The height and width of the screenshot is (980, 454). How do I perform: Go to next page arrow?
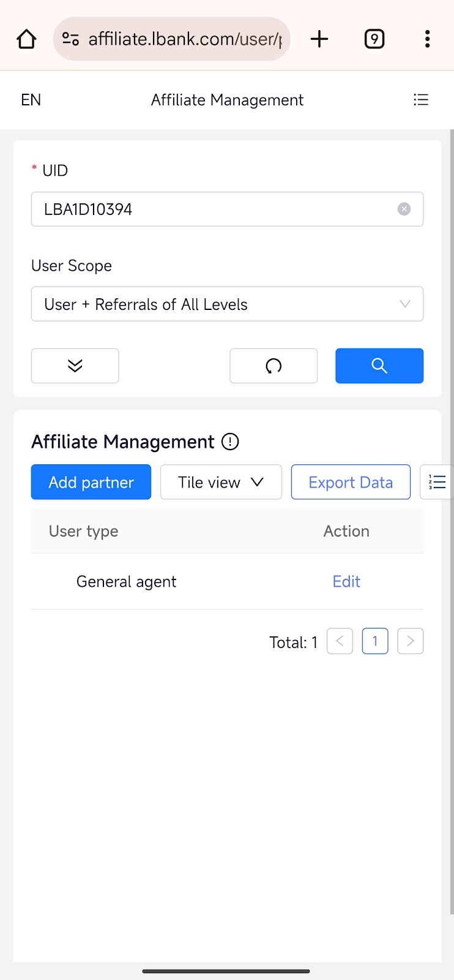click(410, 641)
